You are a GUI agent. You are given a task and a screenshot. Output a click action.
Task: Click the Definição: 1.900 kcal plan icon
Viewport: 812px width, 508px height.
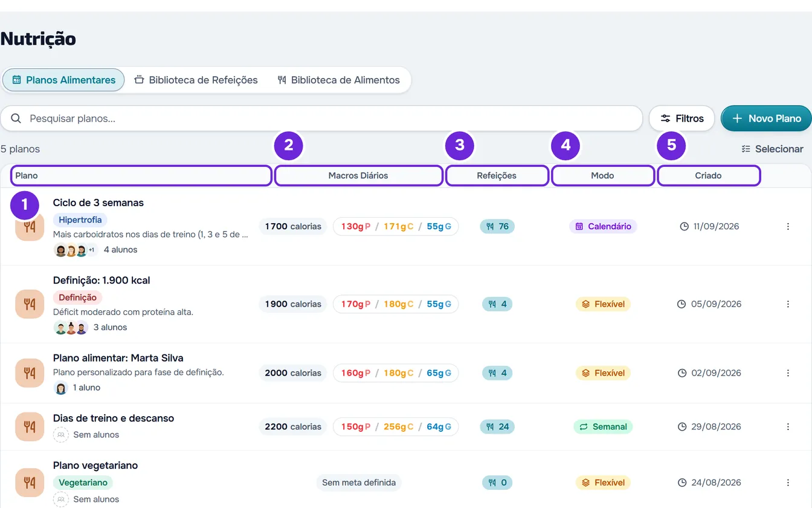coord(30,304)
